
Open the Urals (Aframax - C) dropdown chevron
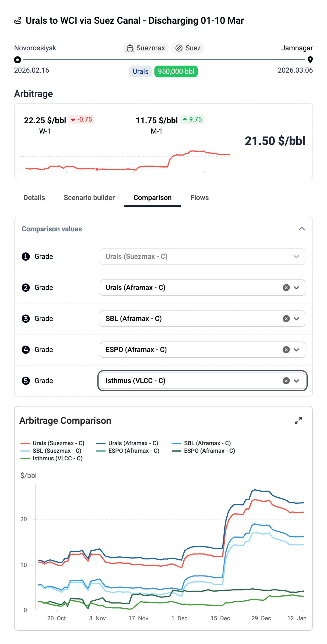coord(297,288)
